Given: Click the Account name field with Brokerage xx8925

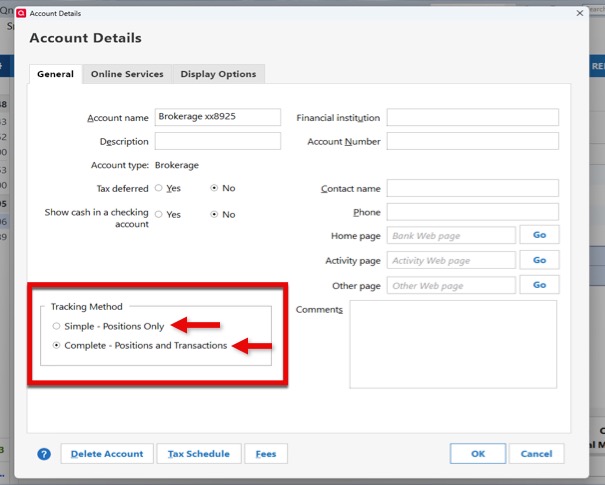Looking at the screenshot, I should pyautogui.click(x=218, y=117).
